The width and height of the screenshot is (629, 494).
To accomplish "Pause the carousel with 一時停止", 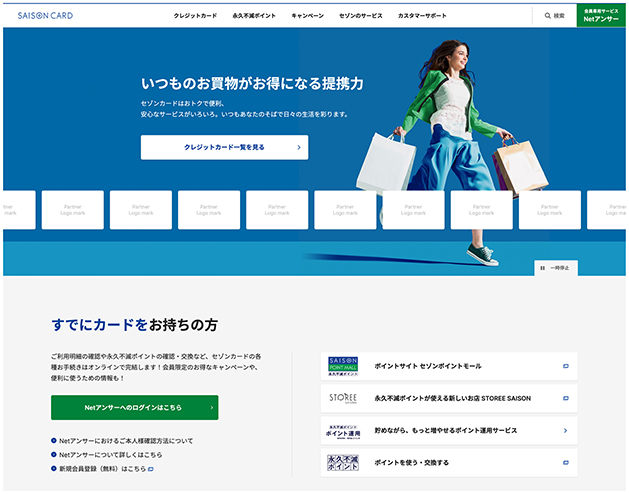I will coord(556,268).
